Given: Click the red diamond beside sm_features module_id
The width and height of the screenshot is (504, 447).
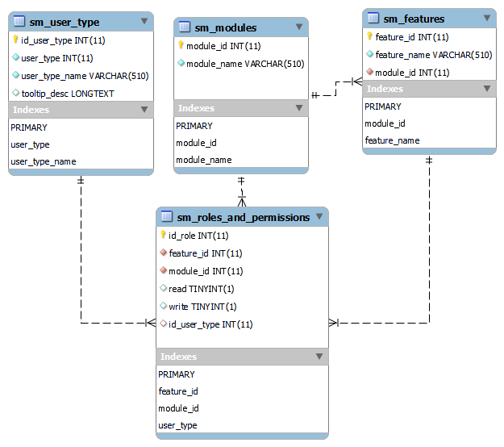Looking at the screenshot, I should click(369, 73).
